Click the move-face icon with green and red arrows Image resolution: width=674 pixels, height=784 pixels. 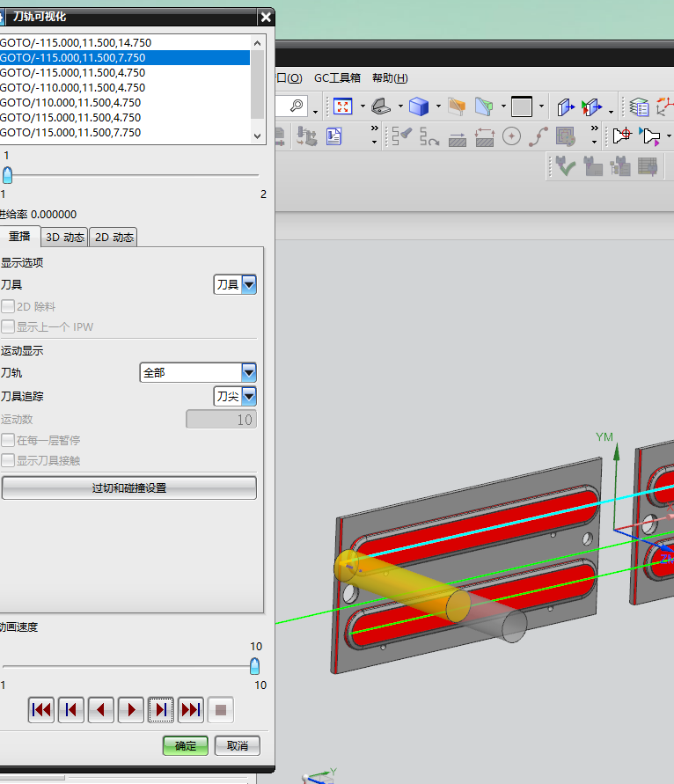tap(591, 106)
